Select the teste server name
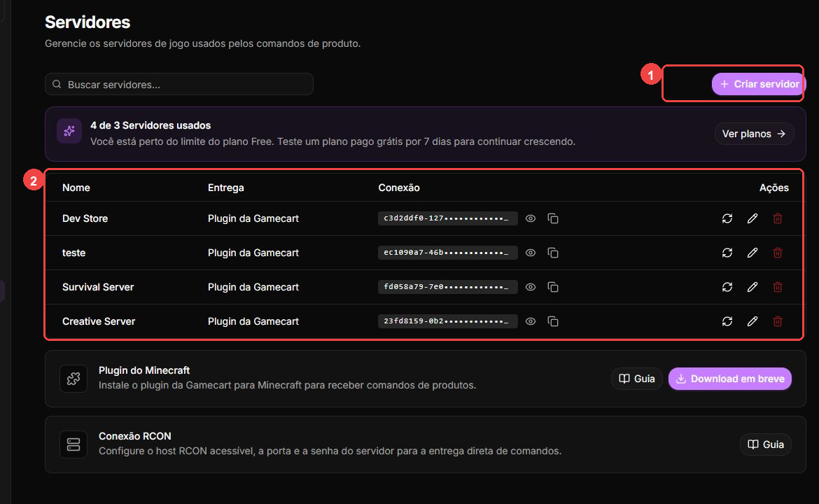819x504 pixels. tap(73, 253)
